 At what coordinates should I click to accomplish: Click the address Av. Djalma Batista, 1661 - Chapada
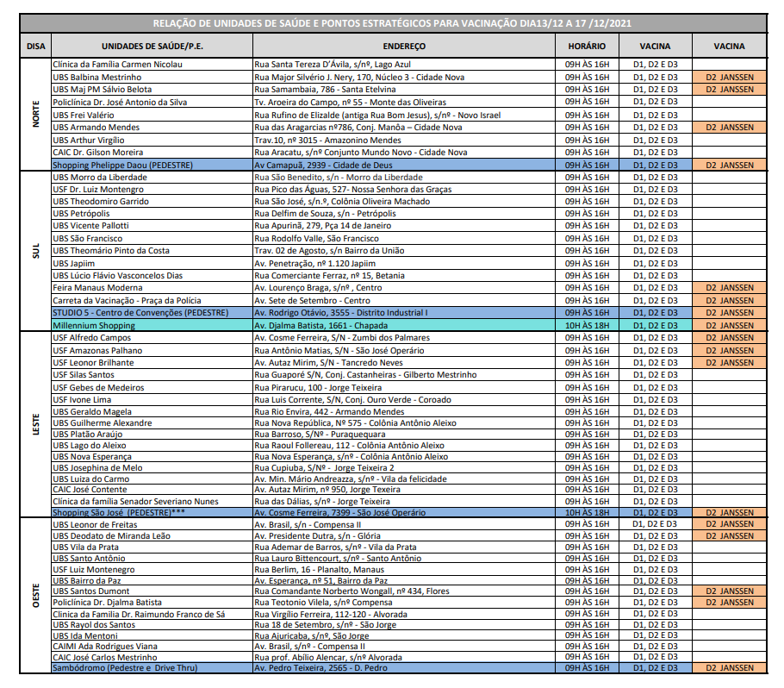[x=320, y=325]
